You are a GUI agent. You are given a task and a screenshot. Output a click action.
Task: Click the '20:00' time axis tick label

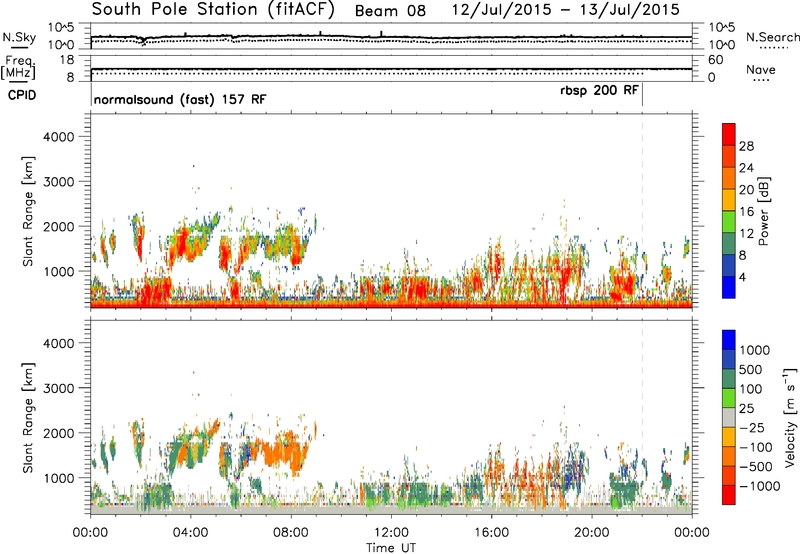(x=592, y=533)
